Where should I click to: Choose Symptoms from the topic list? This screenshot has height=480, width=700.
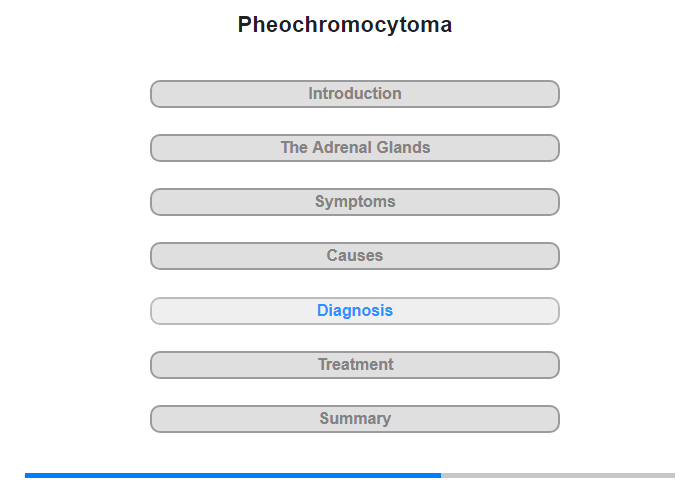tap(355, 202)
